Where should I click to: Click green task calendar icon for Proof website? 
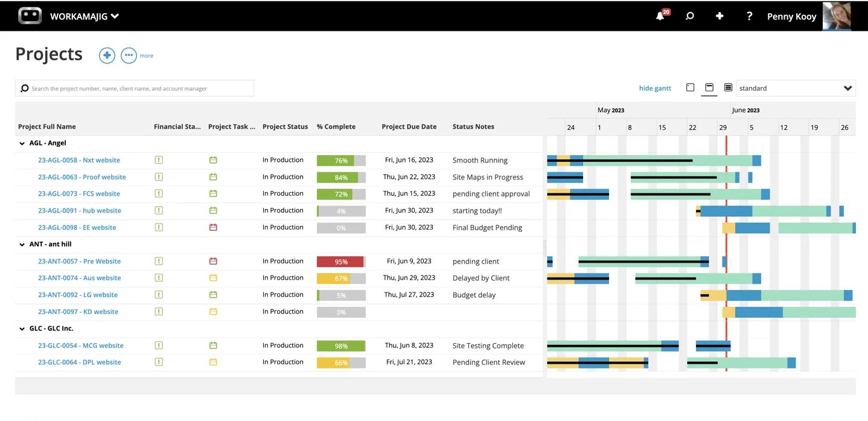click(213, 177)
